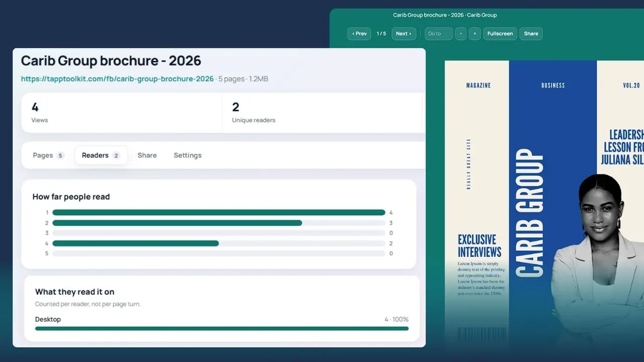Click the woman's photo on the cover
This screenshot has height=362, width=644.
[597, 261]
